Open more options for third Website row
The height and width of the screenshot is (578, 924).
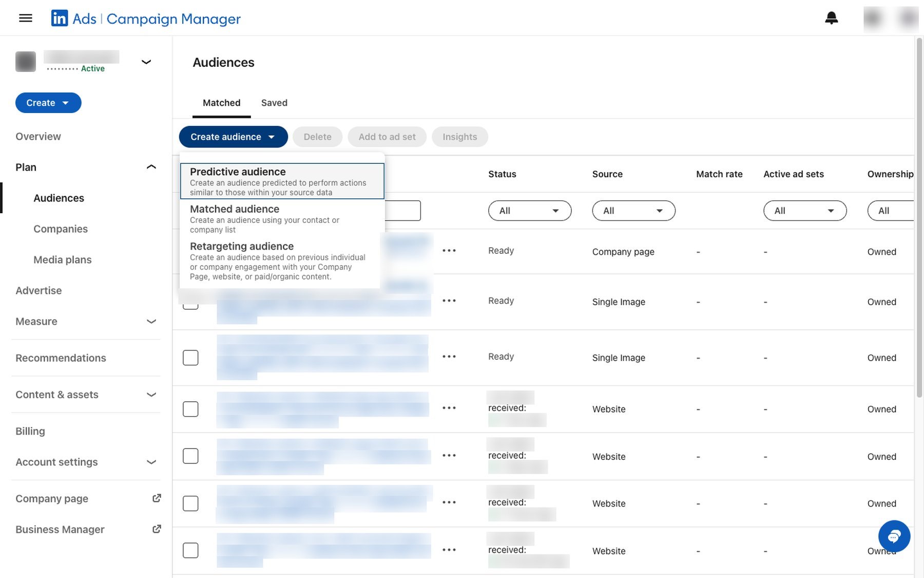(x=449, y=502)
